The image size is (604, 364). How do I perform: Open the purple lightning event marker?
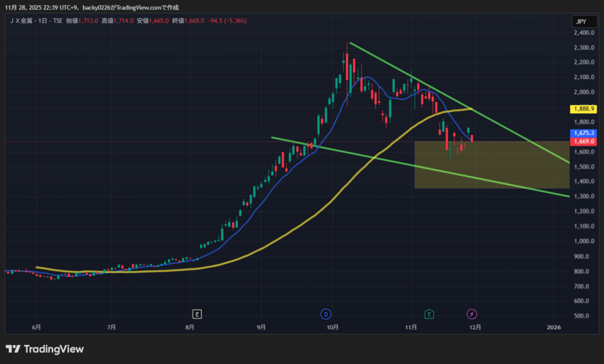(472, 313)
